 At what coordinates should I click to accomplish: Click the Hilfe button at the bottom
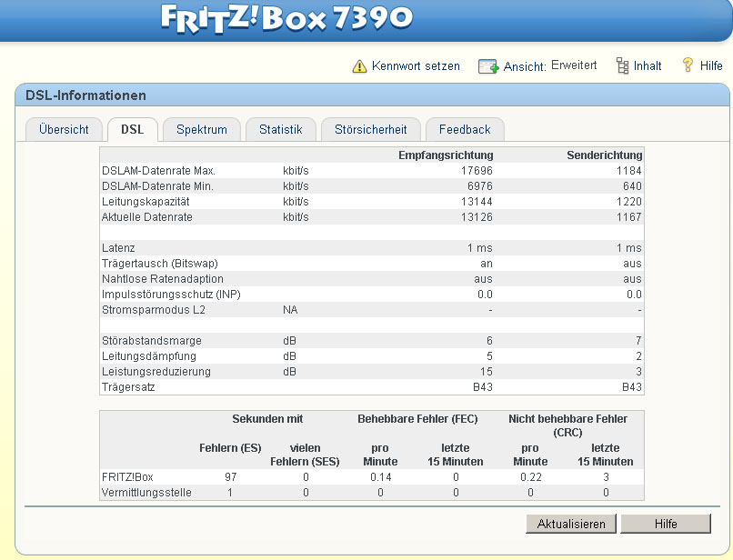tap(666, 524)
